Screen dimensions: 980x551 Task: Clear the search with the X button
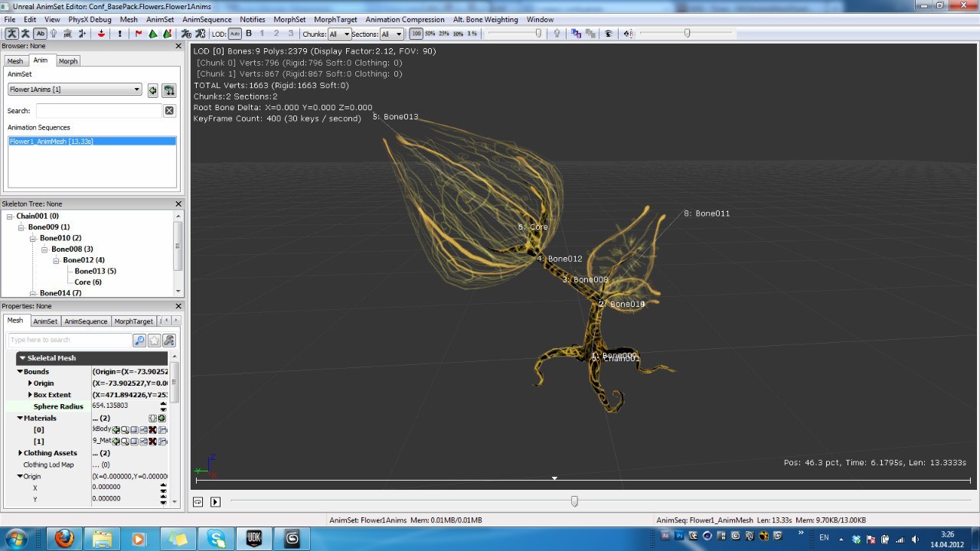(170, 111)
